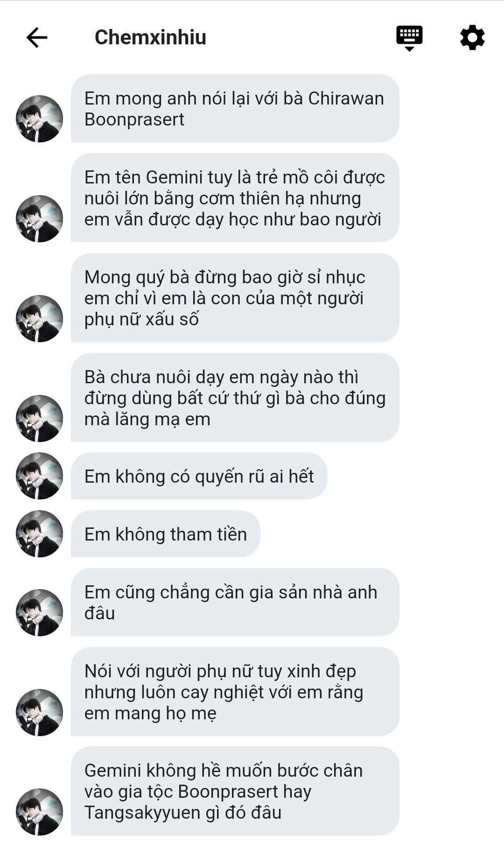Tap avatar next to 'Em tên Gemini' message
This screenshot has width=504, height=843.
tap(40, 218)
